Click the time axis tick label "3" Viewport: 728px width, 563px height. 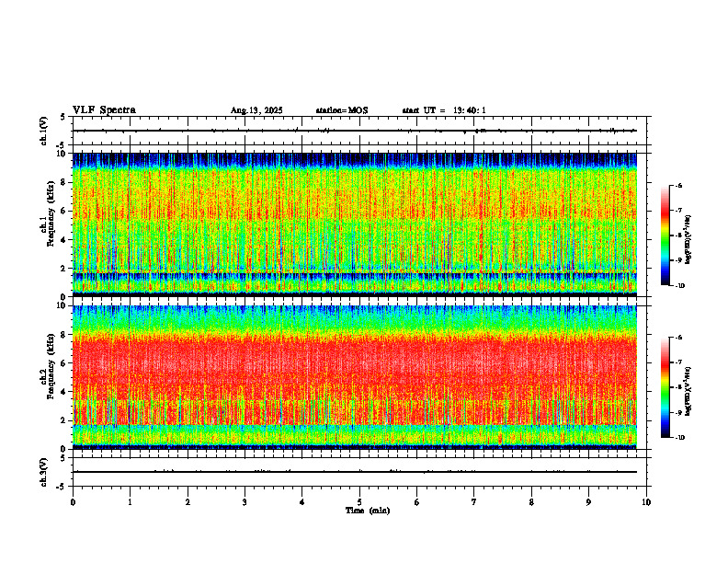pos(245,502)
